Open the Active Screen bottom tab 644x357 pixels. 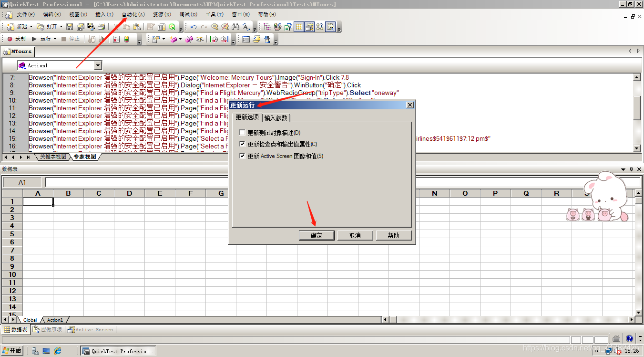(x=91, y=329)
